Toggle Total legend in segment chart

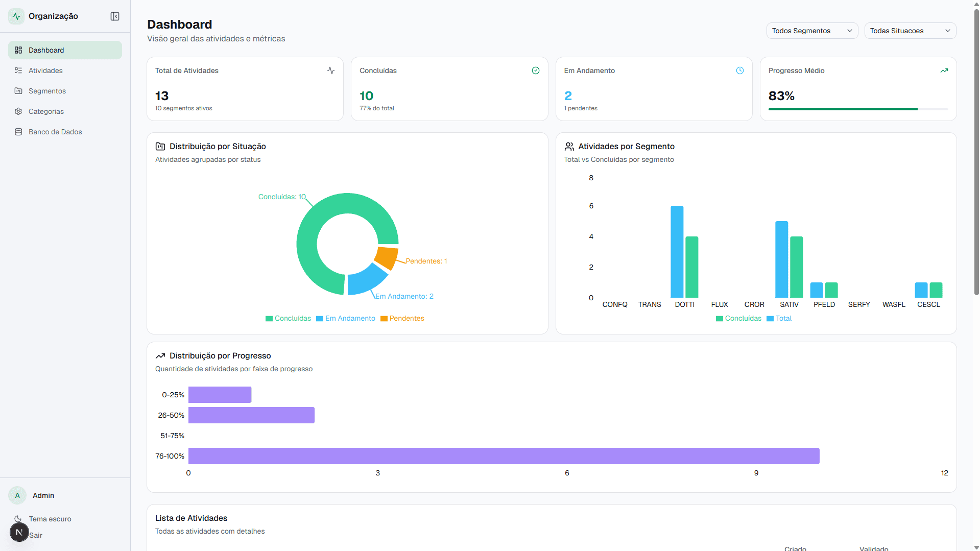coord(779,318)
